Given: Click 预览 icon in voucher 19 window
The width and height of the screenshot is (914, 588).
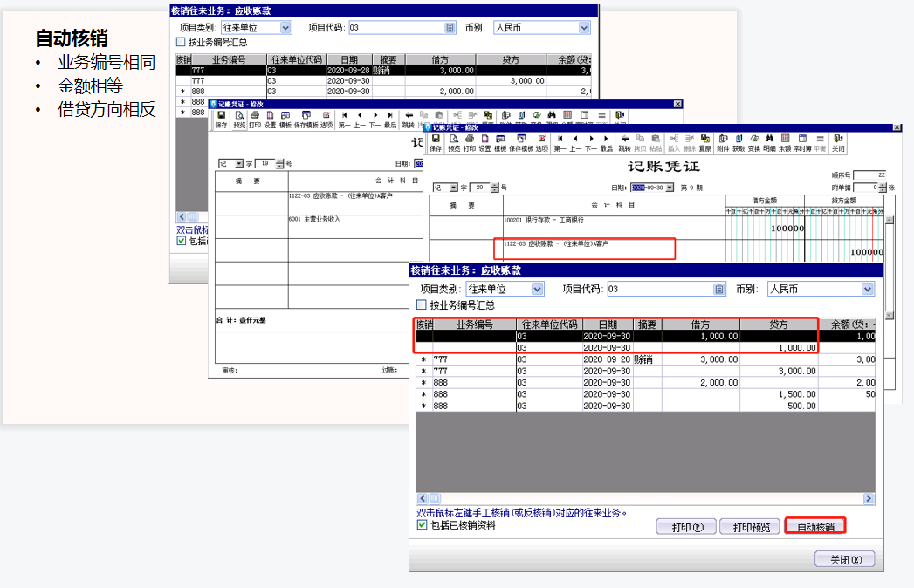Looking at the screenshot, I should (x=239, y=120).
